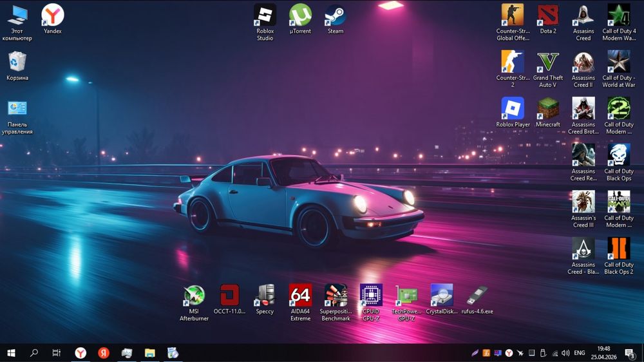Select the Counter-Strike Global Offensive shortcut
Viewport: 644px width, 362px height.
coord(513,23)
